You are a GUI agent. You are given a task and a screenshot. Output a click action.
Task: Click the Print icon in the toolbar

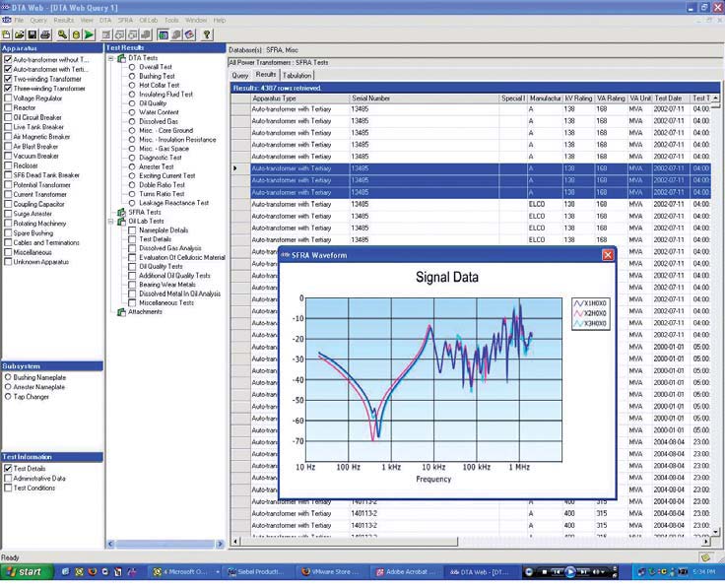pos(44,34)
